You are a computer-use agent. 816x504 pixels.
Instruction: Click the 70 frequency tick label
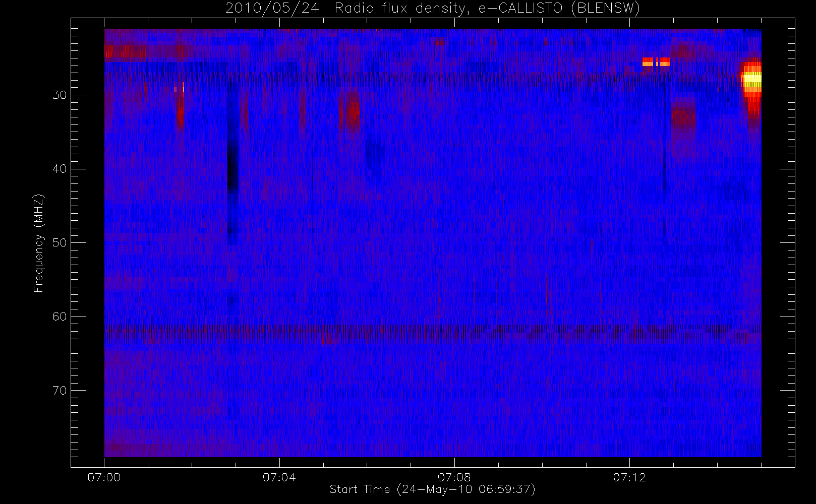60,391
